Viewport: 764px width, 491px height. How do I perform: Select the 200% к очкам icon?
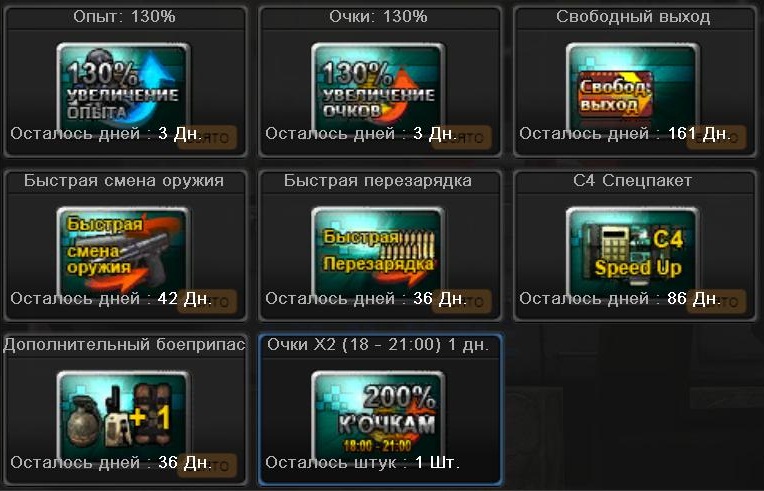click(x=378, y=414)
